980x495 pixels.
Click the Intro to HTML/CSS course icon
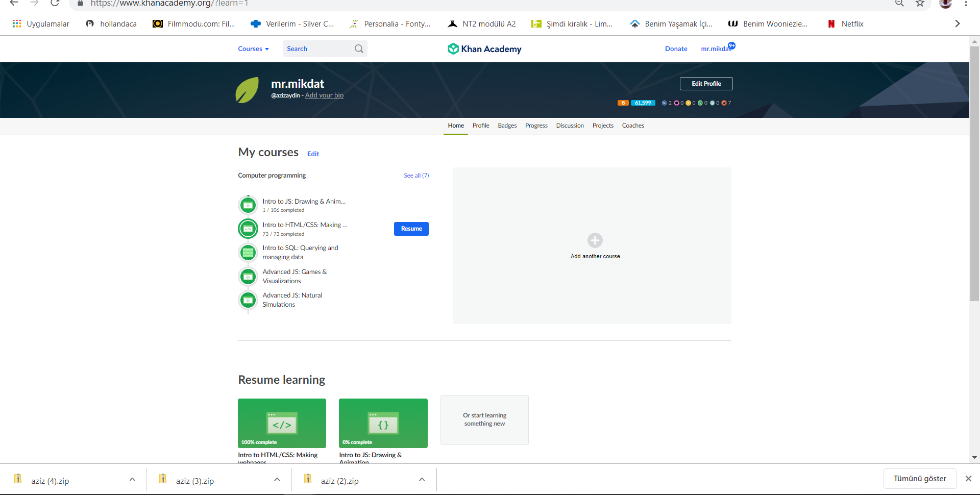pos(248,229)
